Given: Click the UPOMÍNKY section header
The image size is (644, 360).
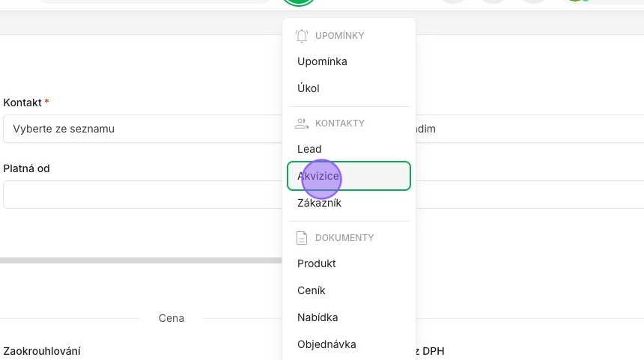Looking at the screenshot, I should pos(340,36).
